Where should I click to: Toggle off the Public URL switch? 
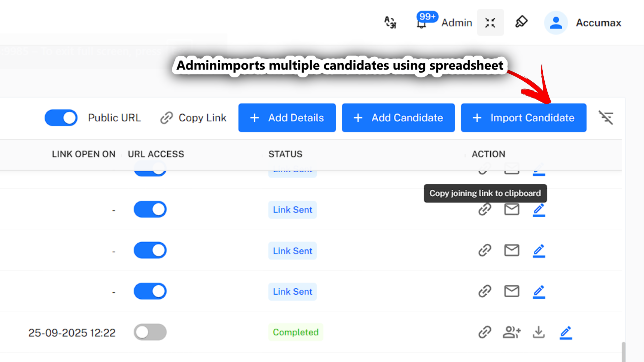pos(61,118)
